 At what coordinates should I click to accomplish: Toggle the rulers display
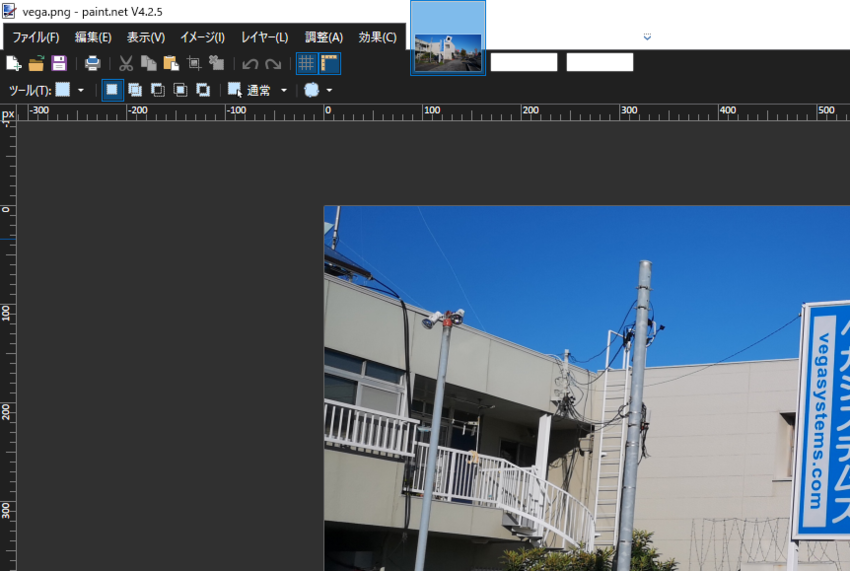click(x=330, y=63)
